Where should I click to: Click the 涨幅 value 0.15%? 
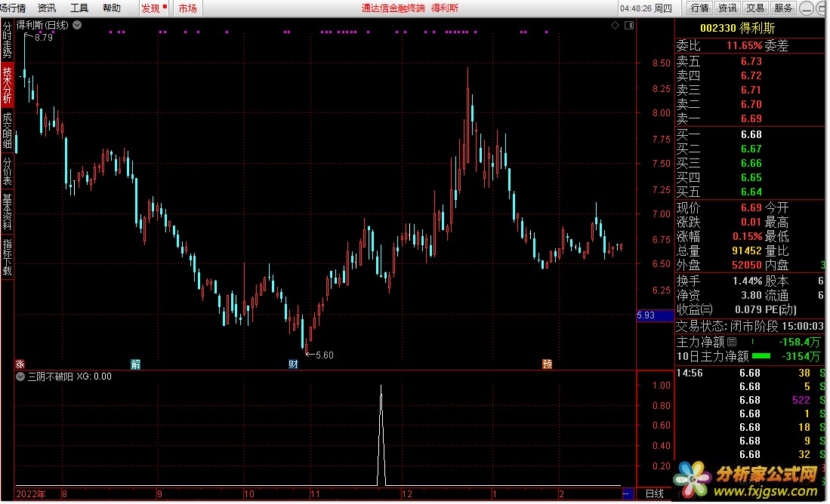747,236
